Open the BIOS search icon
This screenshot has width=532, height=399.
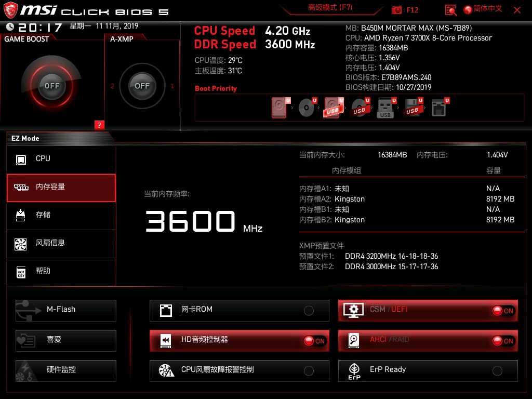coord(450,10)
